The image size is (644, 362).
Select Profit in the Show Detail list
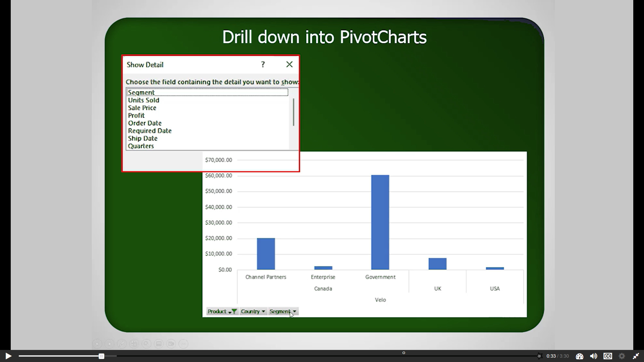pos(136,115)
